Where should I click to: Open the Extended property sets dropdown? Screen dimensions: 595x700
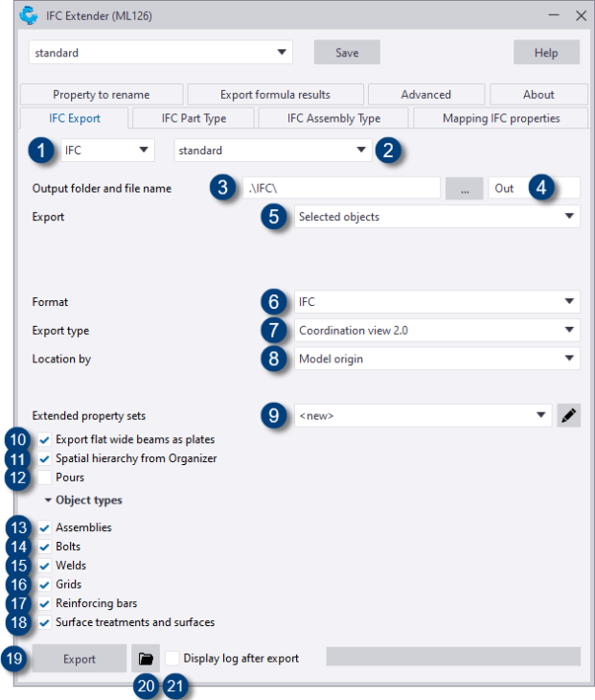[423, 415]
